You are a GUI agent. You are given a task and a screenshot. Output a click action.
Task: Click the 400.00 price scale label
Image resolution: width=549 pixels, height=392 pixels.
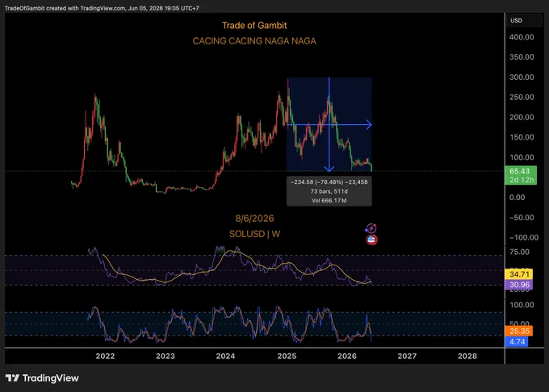click(x=522, y=37)
